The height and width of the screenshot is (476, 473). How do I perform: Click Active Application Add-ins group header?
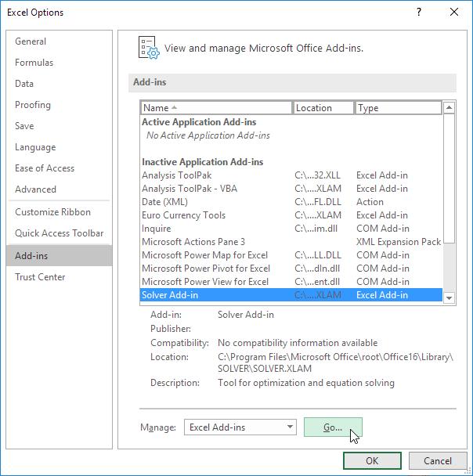(199, 122)
